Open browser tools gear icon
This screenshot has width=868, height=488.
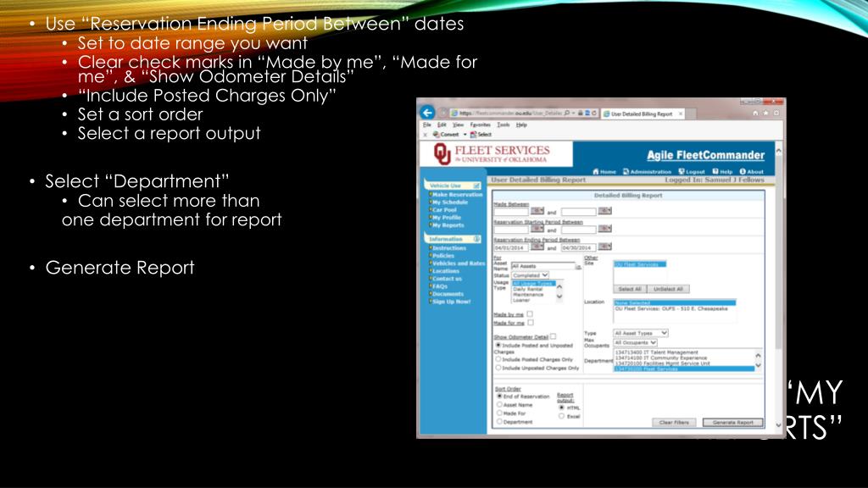(x=776, y=113)
